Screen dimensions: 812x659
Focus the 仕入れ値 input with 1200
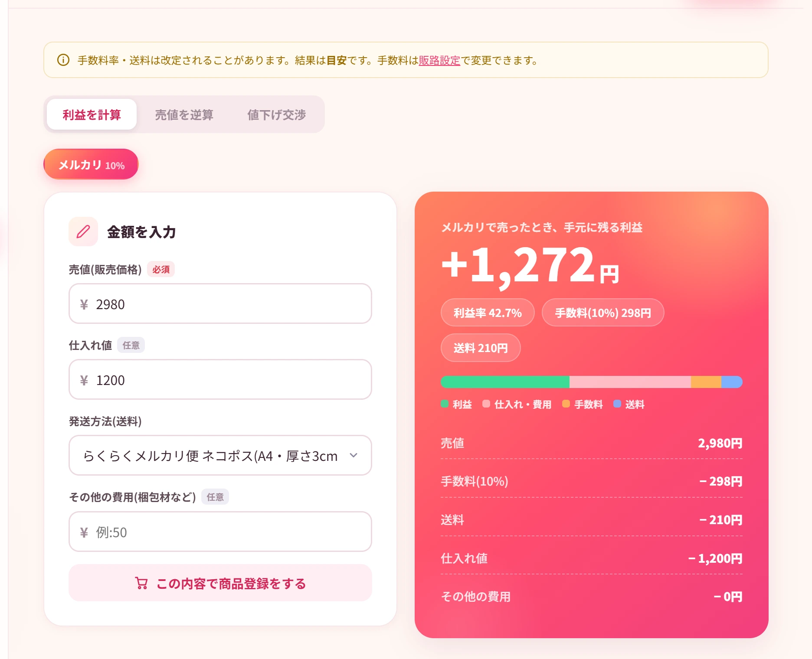point(220,380)
